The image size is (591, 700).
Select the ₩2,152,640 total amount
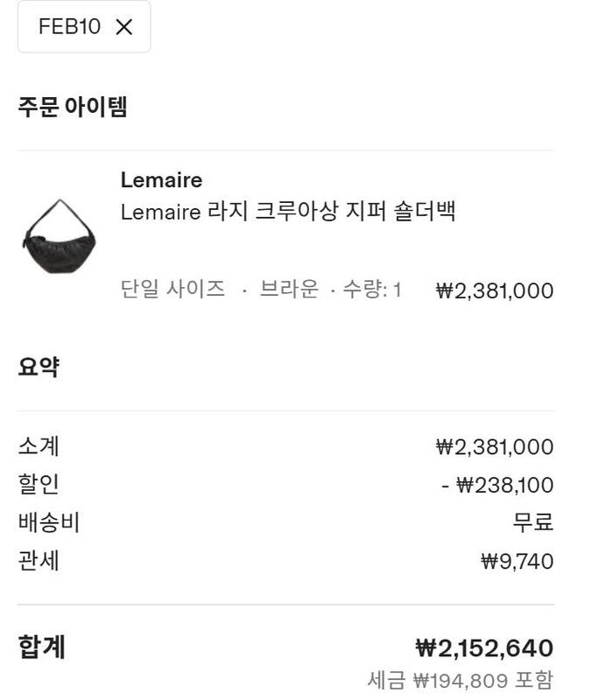[484, 648]
